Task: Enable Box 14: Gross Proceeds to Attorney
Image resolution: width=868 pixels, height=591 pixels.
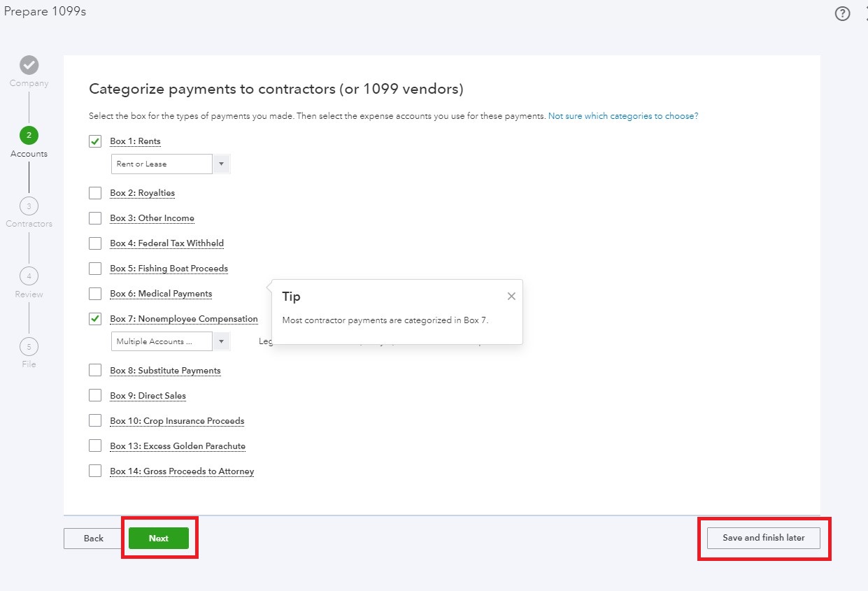Action: [95, 470]
